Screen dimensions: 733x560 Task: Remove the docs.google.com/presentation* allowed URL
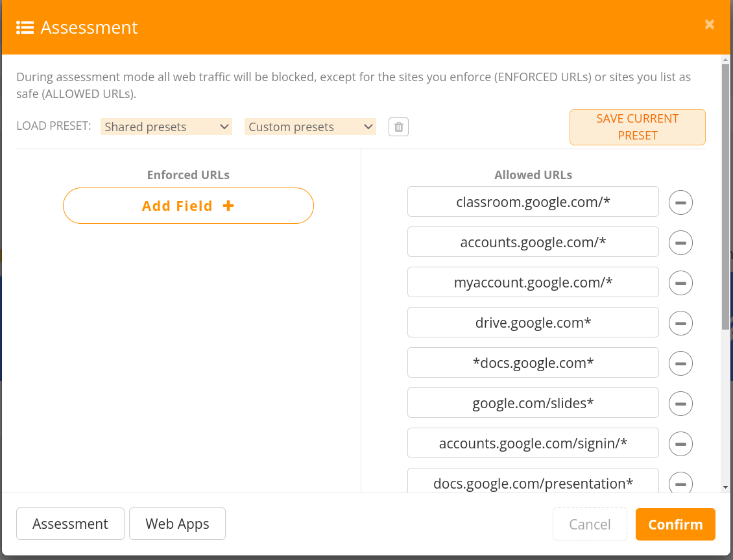click(x=680, y=483)
